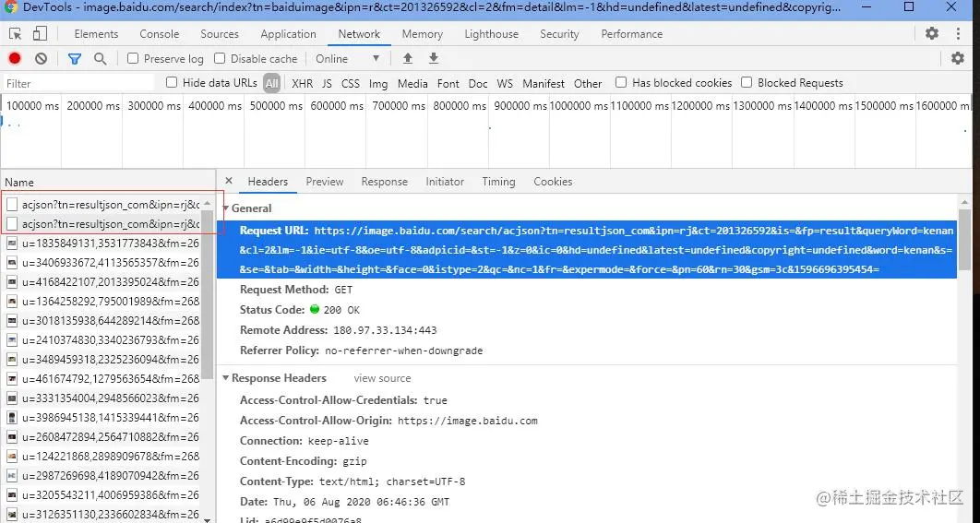Open the Application tab
The width and height of the screenshot is (980, 523).
pos(288,34)
